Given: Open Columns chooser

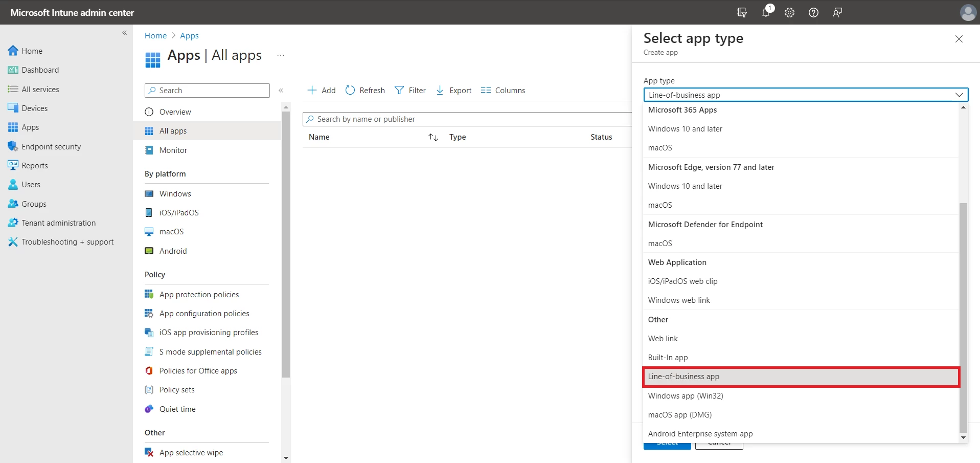Looking at the screenshot, I should tap(503, 91).
